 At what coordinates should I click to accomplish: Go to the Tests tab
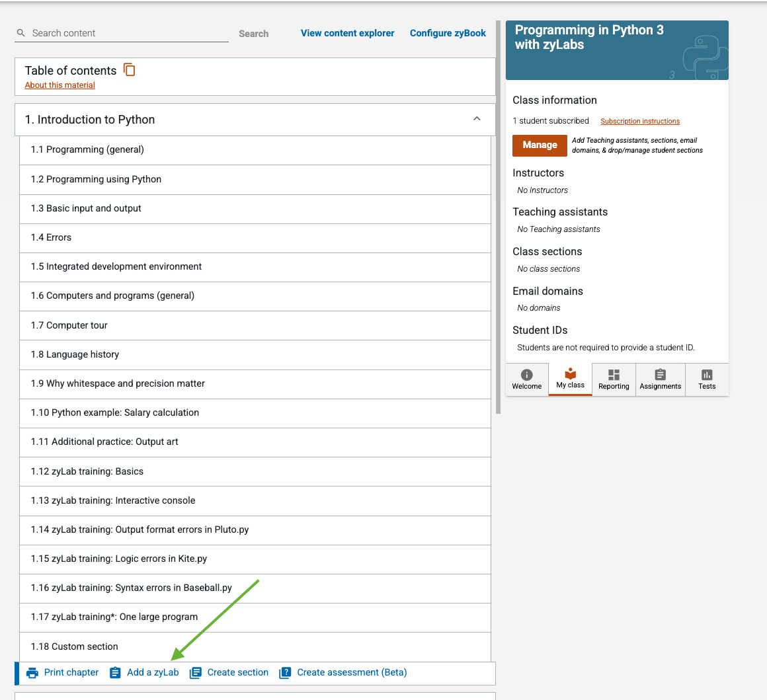(707, 379)
